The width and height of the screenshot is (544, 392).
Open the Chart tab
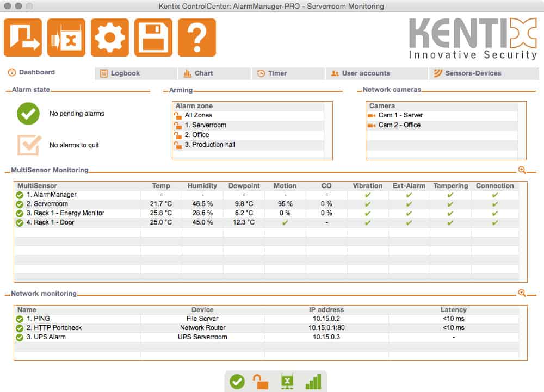tap(215, 73)
